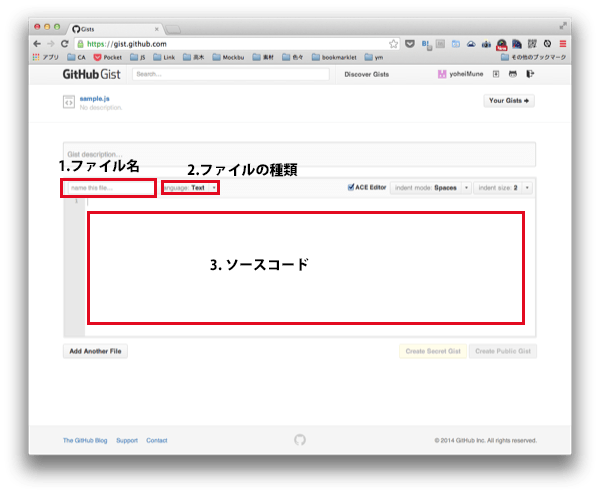Bookmark the page with the star icon
The height and width of the screenshot is (494, 600).
(393, 44)
